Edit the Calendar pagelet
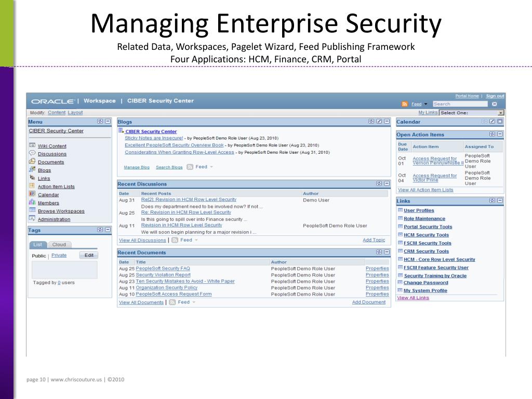532x399 pixels. point(492,121)
